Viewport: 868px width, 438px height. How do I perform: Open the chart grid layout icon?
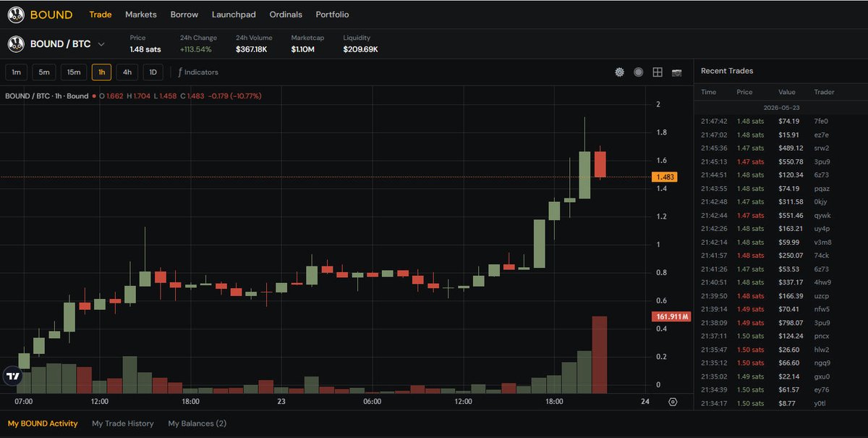tap(658, 72)
